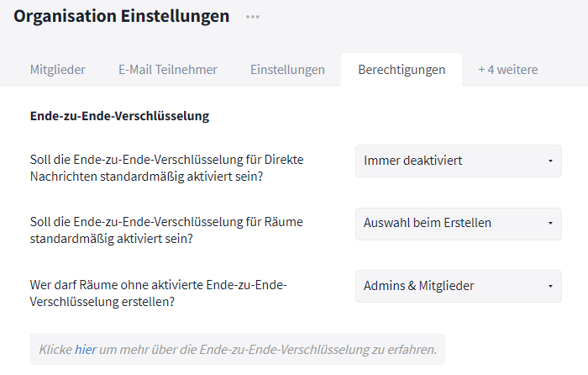Select the Berechtigungen tab
588x375 pixels.
(x=402, y=70)
